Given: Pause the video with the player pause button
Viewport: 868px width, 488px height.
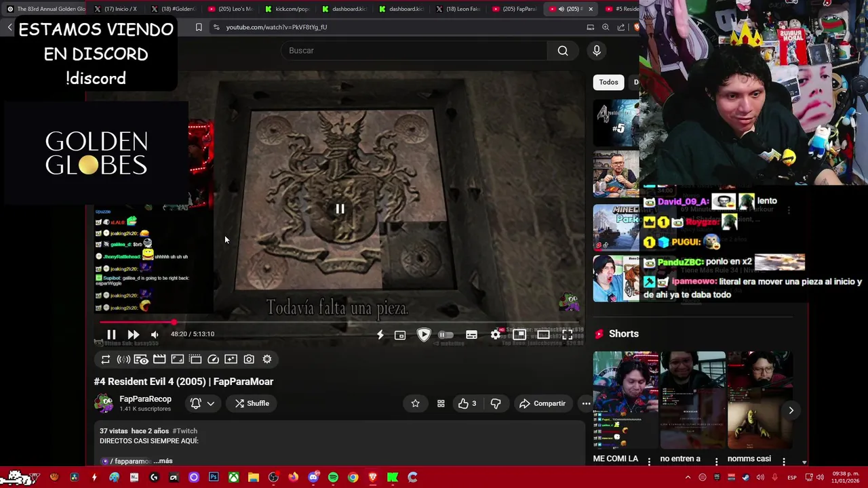Looking at the screenshot, I should [111, 334].
